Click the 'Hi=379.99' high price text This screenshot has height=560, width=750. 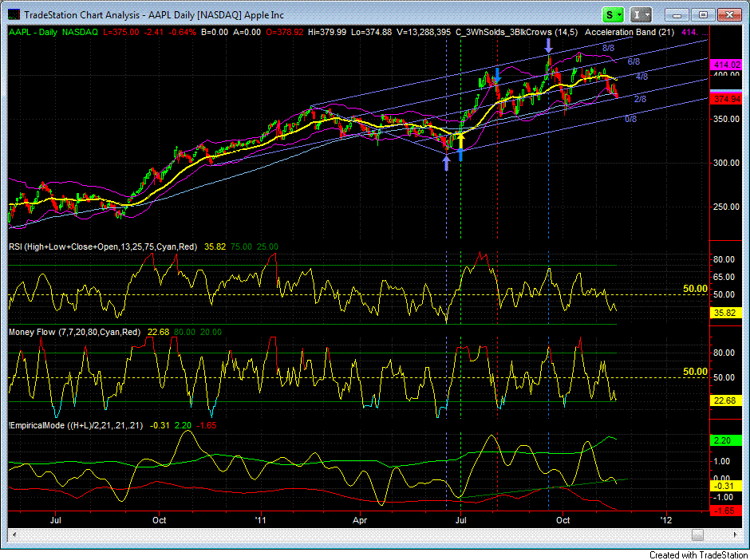[326, 33]
